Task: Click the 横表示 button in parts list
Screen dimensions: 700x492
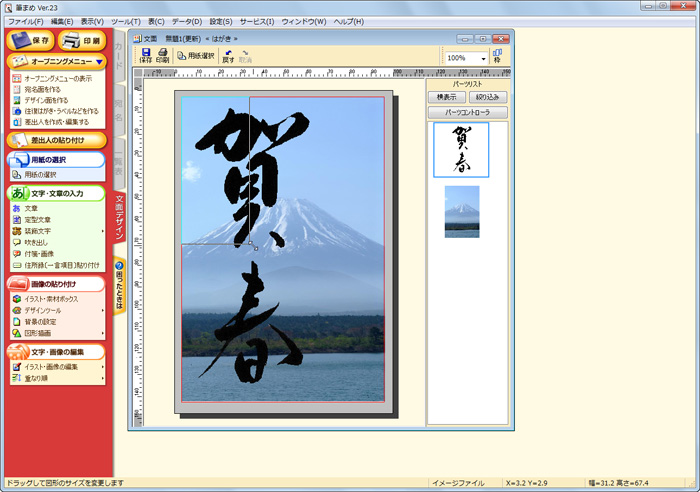Action: [446, 97]
